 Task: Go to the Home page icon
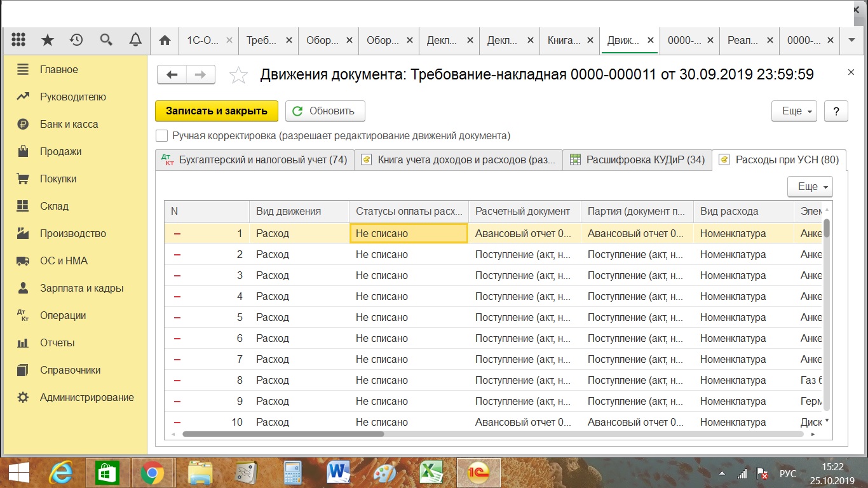tap(165, 40)
